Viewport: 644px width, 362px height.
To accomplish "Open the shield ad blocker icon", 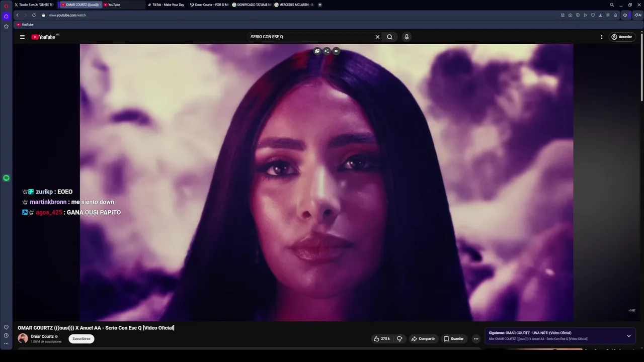I will (x=578, y=15).
